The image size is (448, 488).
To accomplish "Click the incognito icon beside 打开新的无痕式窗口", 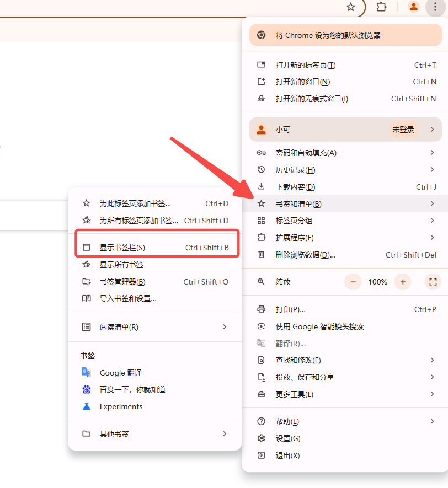I will point(261,99).
